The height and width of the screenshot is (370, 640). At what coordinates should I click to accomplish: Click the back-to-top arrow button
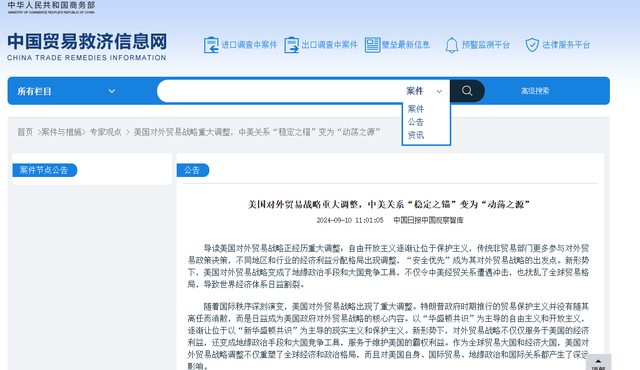598,362
